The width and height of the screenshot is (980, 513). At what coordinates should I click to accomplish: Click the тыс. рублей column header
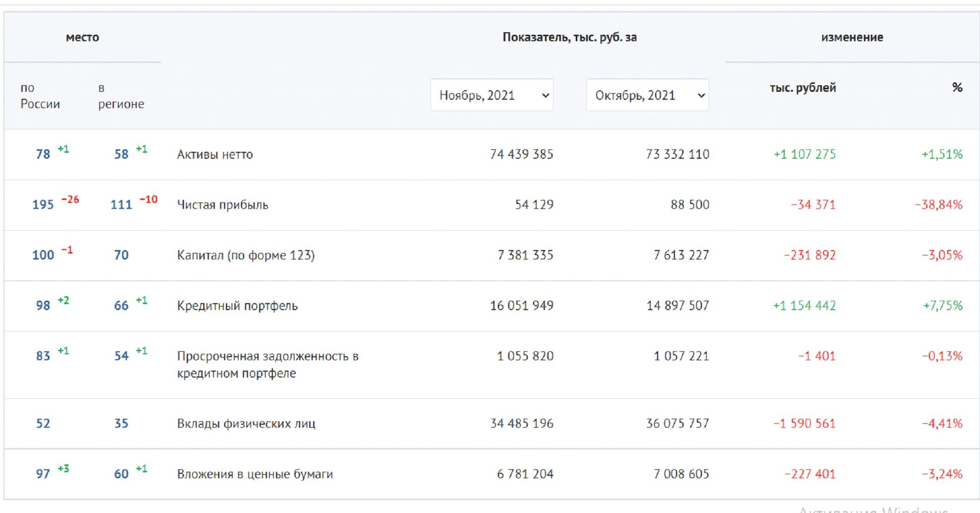coord(803,88)
